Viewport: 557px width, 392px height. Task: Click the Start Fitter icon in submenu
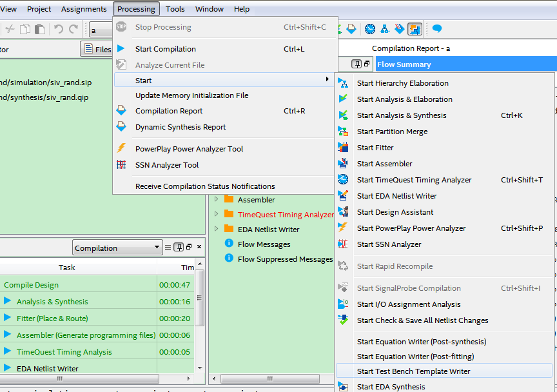(343, 148)
